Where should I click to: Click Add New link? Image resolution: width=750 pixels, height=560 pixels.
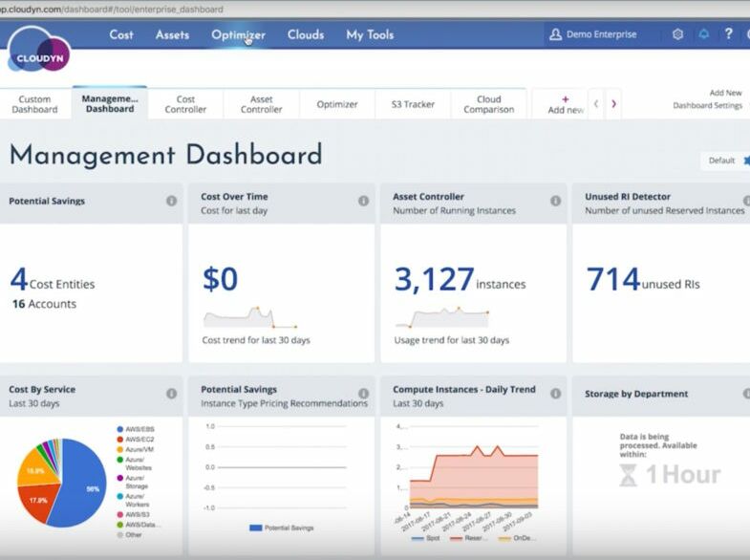pos(725,93)
